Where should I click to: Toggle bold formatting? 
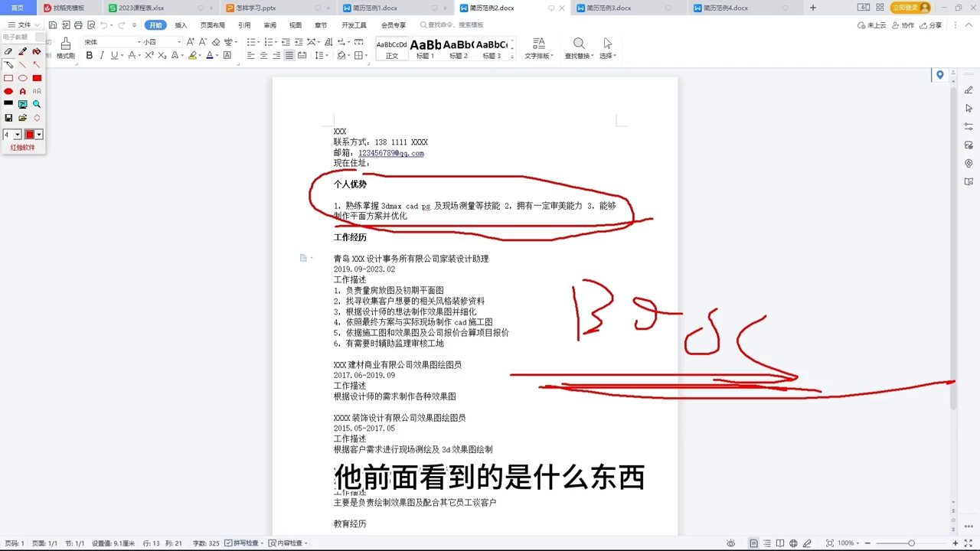[90, 55]
